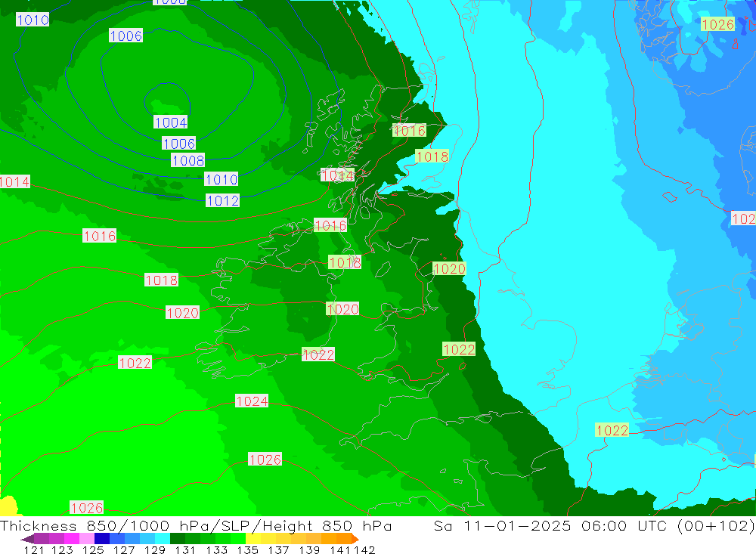Click the legend value 142
756x554 pixels.
pyautogui.click(x=364, y=549)
